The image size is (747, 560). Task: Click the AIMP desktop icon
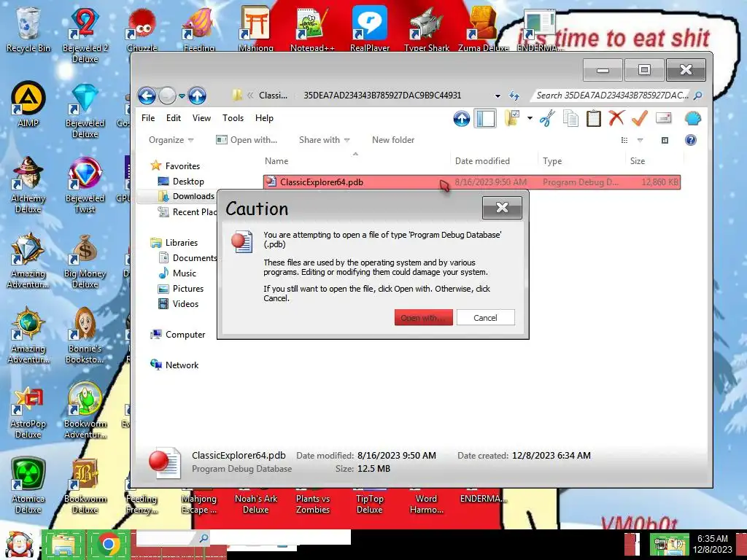click(28, 104)
